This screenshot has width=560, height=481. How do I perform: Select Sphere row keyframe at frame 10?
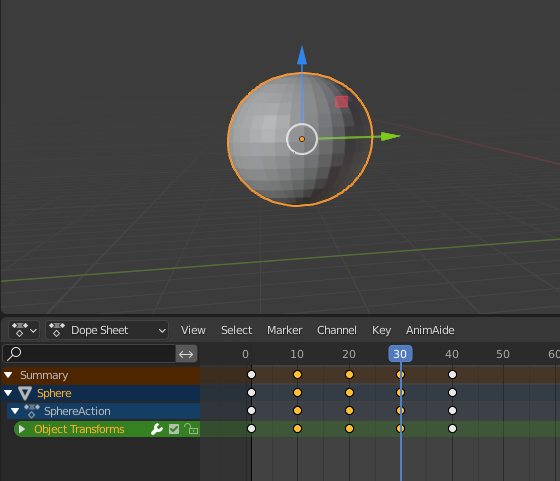[297, 392]
